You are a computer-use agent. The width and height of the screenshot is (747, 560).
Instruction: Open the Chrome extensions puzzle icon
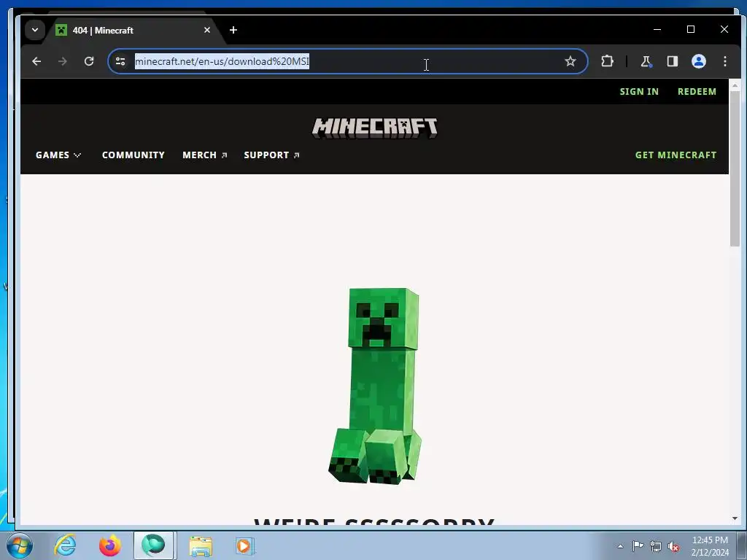tap(607, 61)
